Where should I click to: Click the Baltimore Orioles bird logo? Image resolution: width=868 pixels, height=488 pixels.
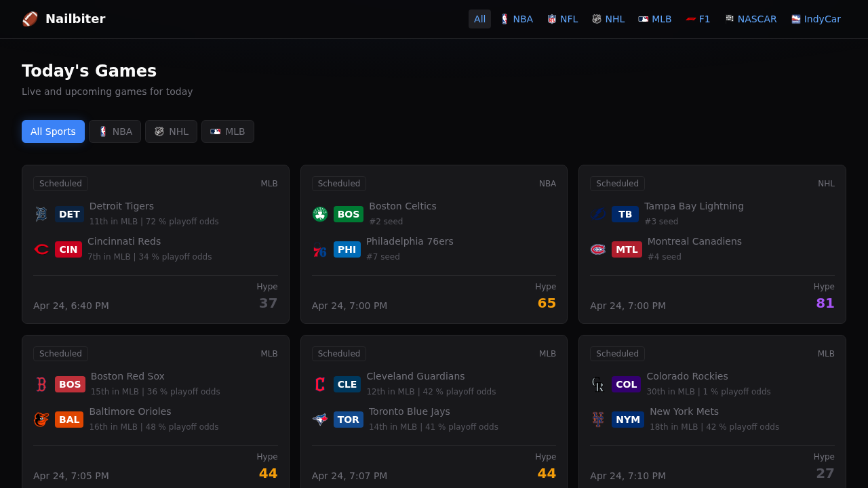click(x=41, y=420)
